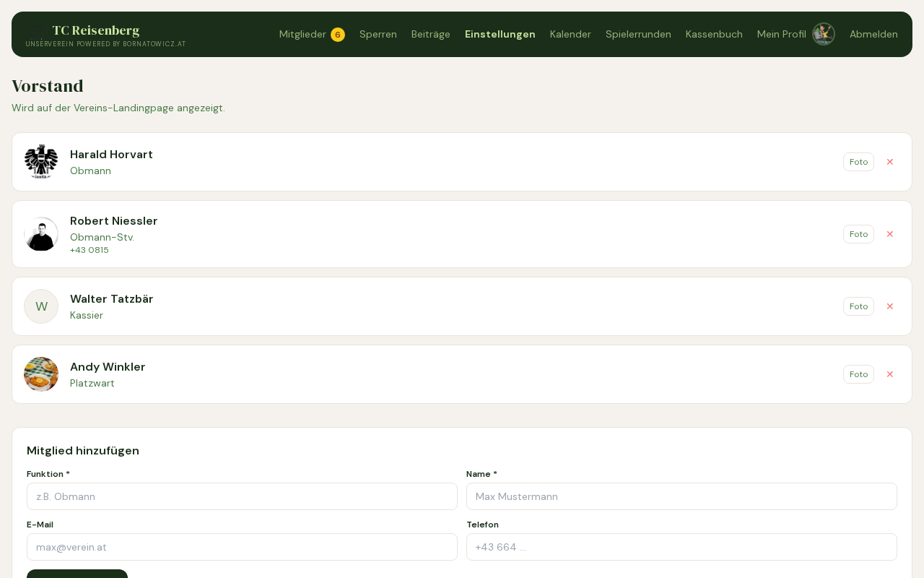
Task: Click the Mitglied hinzufügen heading
Action: [x=83, y=451]
